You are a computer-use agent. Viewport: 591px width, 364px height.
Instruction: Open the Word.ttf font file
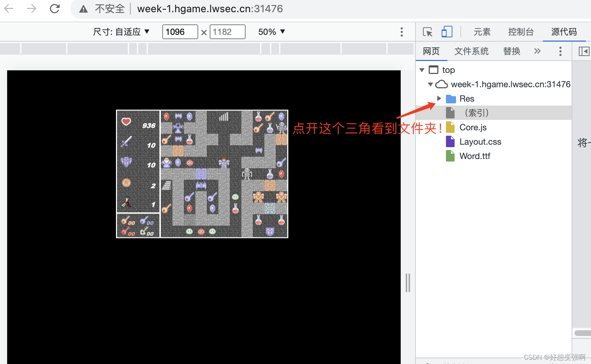click(x=475, y=156)
